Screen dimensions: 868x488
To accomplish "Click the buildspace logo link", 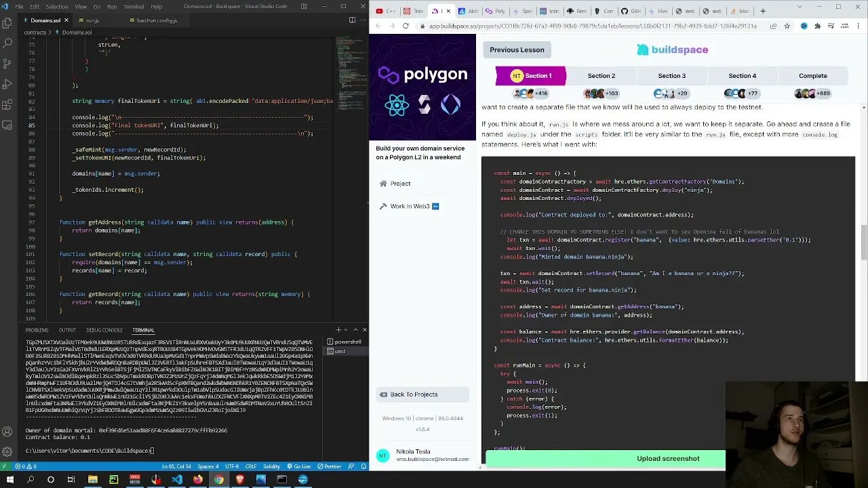I will pos(672,49).
